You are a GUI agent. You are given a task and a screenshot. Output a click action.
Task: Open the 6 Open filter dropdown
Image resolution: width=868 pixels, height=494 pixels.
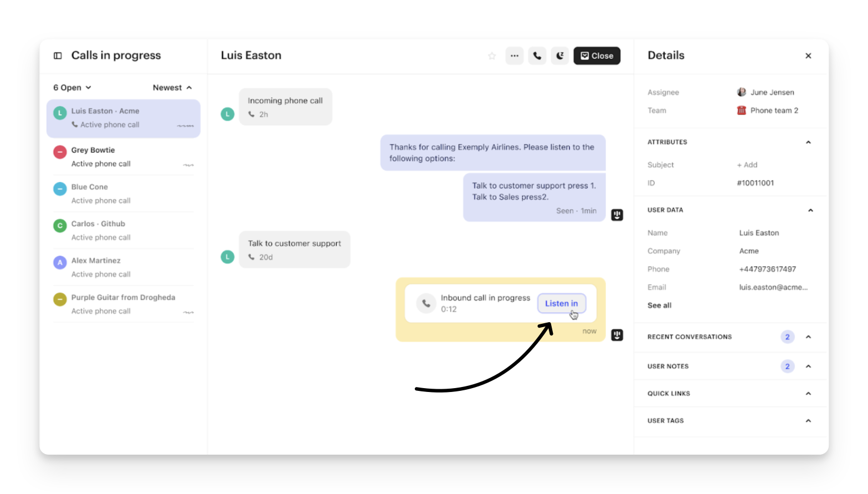coord(72,88)
